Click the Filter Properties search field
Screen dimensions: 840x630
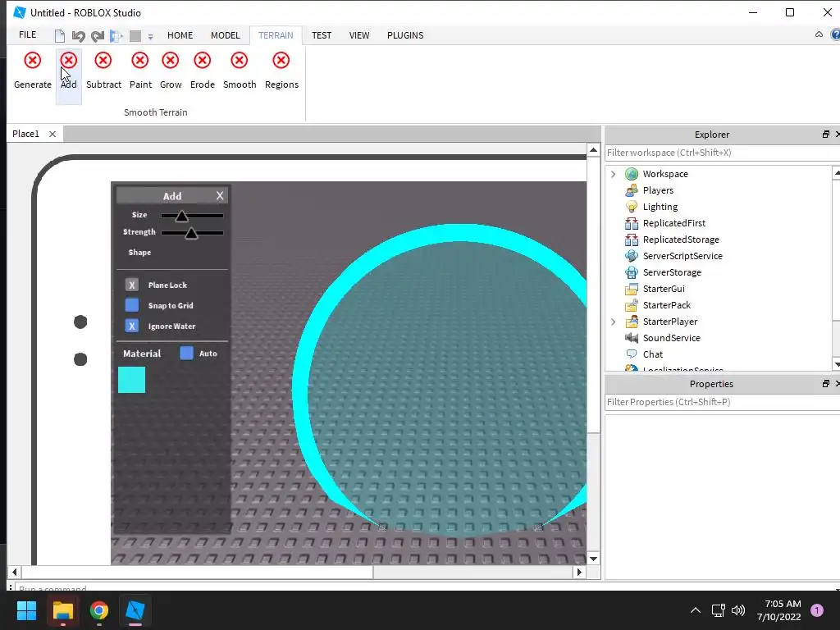[722, 402]
